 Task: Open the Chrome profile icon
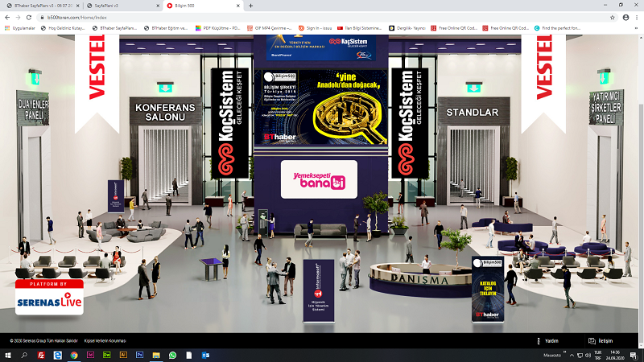click(x=626, y=18)
